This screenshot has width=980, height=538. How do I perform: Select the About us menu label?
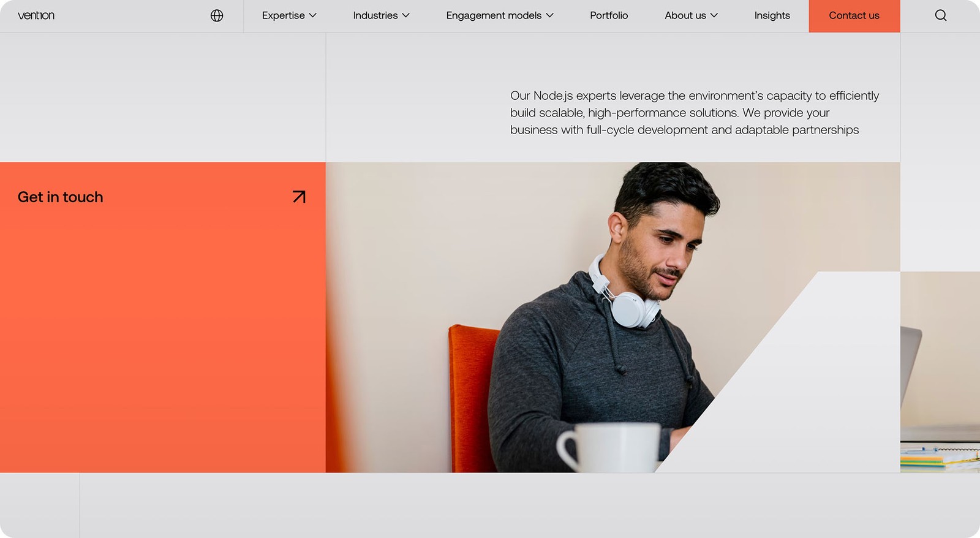pyautogui.click(x=685, y=15)
